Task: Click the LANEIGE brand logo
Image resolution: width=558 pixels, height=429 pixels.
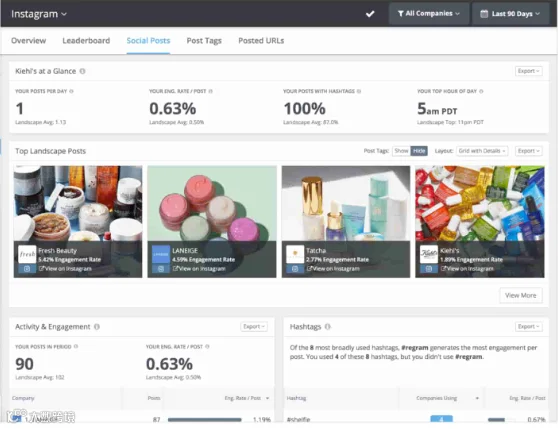Action: click(x=161, y=254)
